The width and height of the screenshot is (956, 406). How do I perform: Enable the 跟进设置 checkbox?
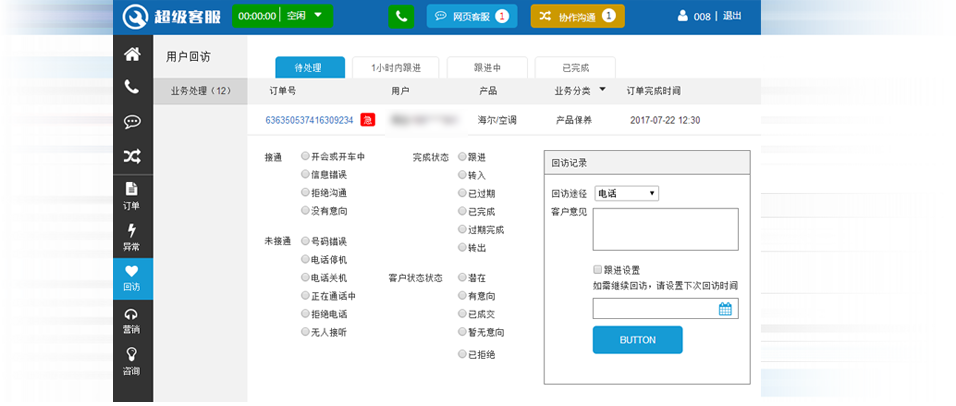click(598, 269)
